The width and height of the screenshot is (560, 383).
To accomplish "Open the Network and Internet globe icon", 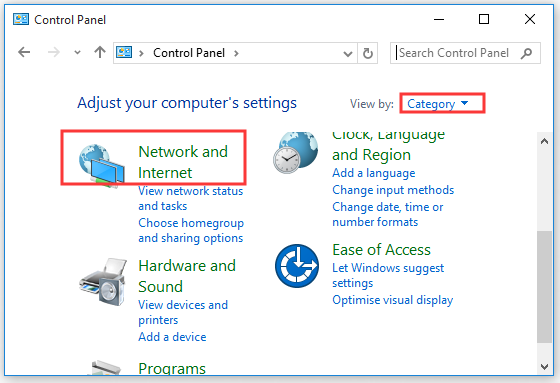I will [x=102, y=165].
